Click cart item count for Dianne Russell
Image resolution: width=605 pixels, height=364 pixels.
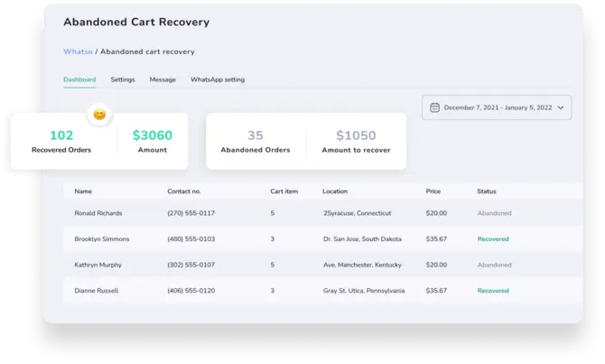pos(273,291)
